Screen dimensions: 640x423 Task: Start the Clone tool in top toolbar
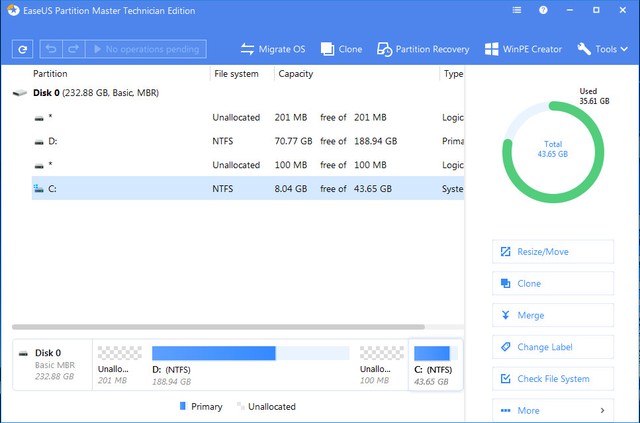click(x=341, y=49)
